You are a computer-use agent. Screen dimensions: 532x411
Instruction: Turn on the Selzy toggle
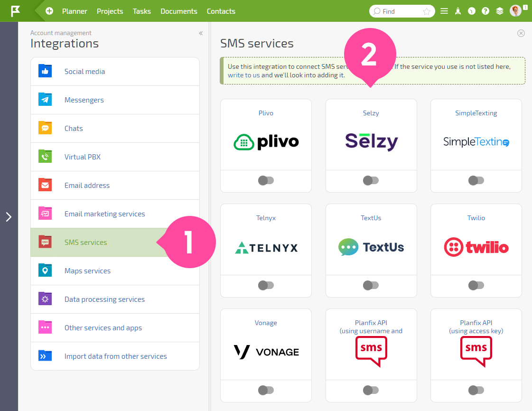click(x=371, y=180)
